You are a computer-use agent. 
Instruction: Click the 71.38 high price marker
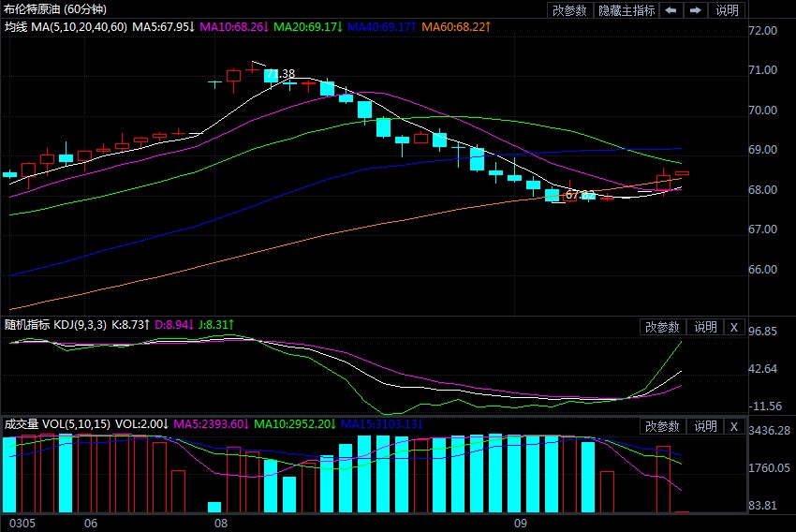click(x=280, y=74)
